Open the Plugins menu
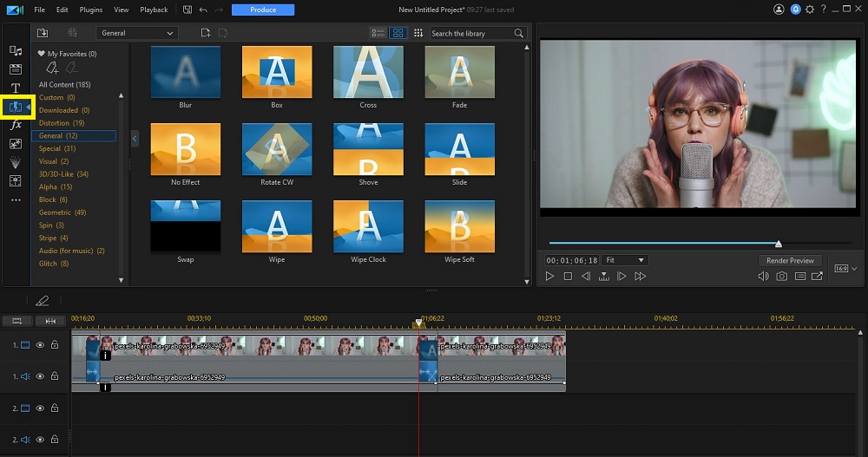The image size is (868, 457). 90,10
